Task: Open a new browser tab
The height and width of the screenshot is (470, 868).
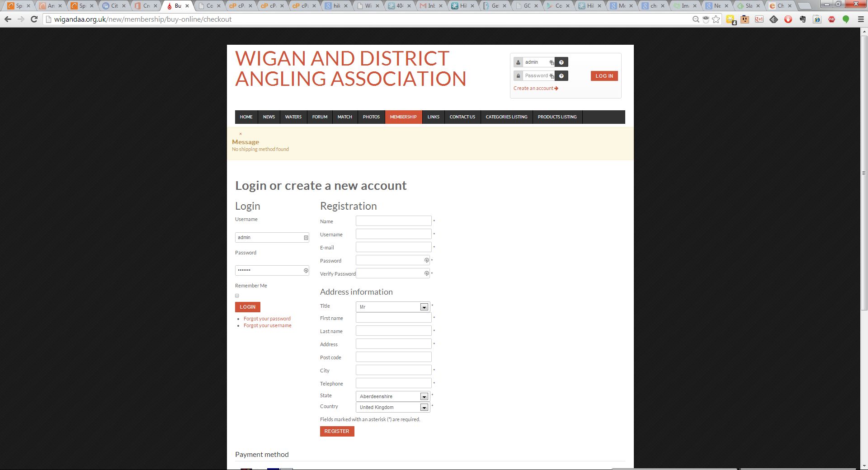Action: 804,6
